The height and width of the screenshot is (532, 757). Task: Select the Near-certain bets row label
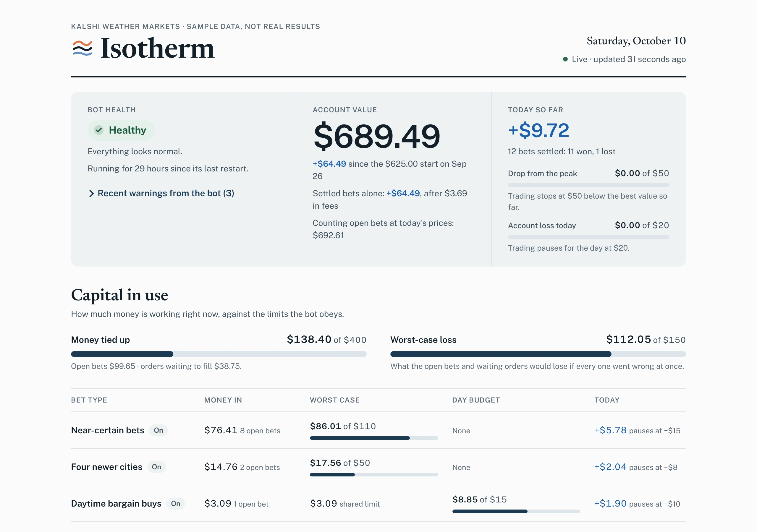(x=107, y=430)
